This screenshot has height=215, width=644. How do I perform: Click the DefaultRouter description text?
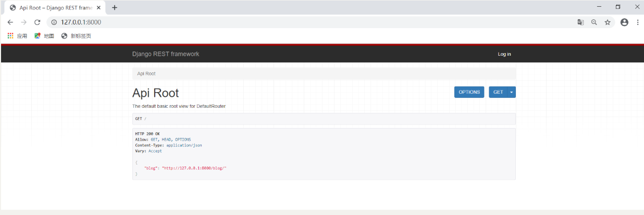coord(179,106)
